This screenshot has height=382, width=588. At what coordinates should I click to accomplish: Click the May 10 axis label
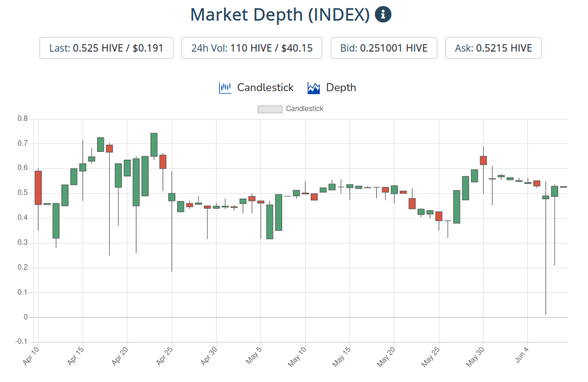point(297,357)
